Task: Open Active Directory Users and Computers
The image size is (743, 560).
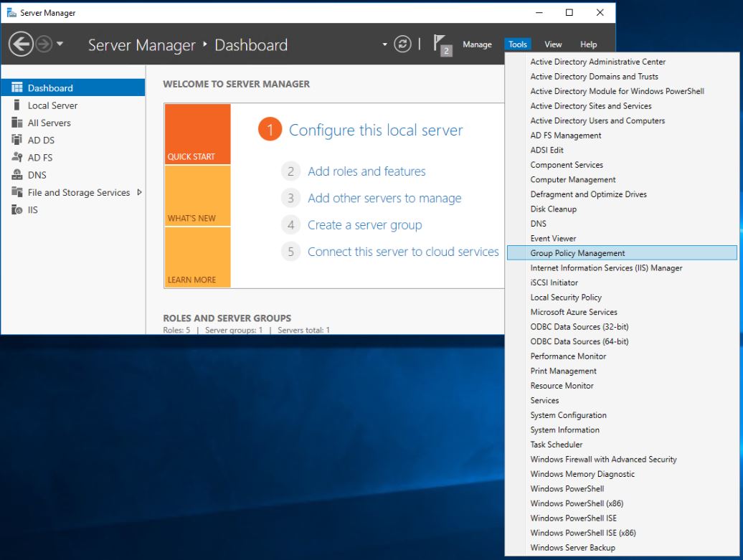Action: tap(597, 120)
